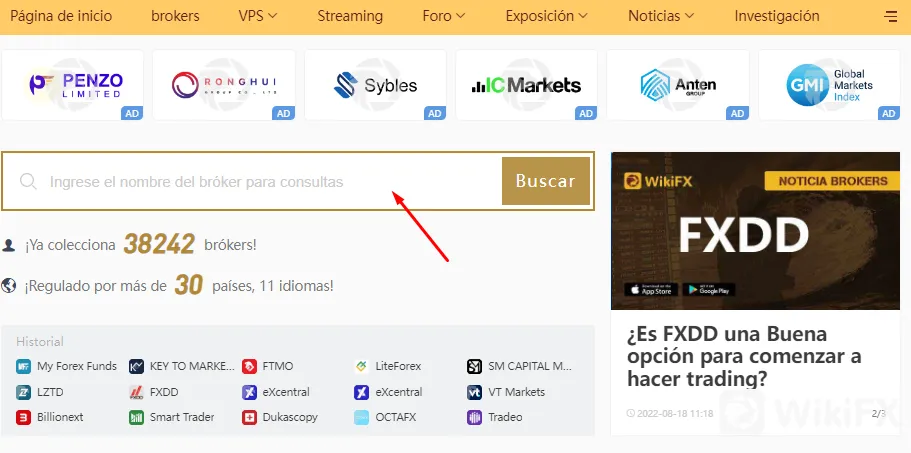Open the Anten Group ad card
This screenshot has height=453, width=911.
point(678,85)
